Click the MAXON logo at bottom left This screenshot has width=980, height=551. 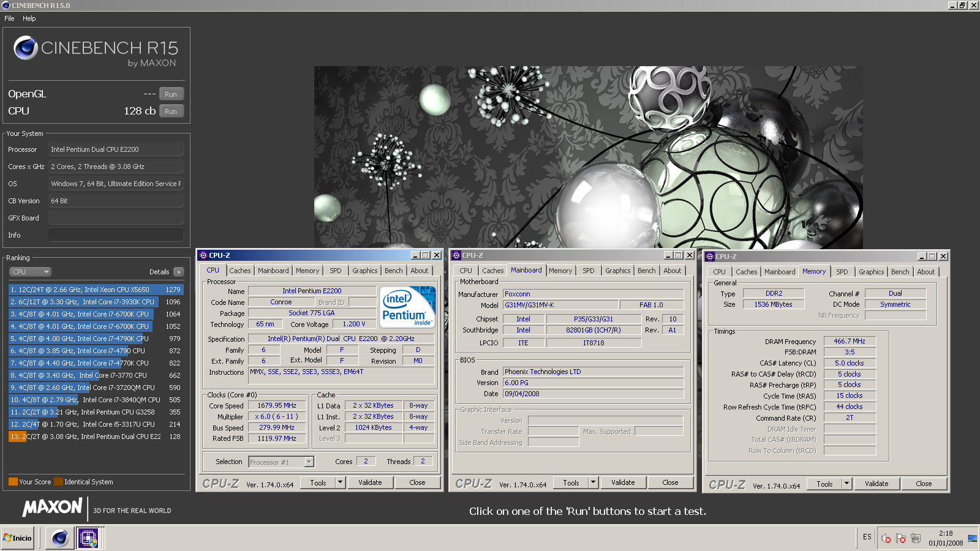click(52, 507)
